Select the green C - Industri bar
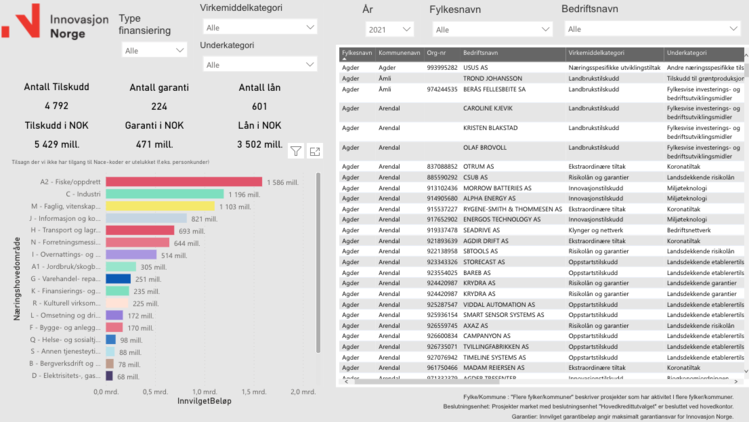The width and height of the screenshot is (749, 422). (x=164, y=194)
